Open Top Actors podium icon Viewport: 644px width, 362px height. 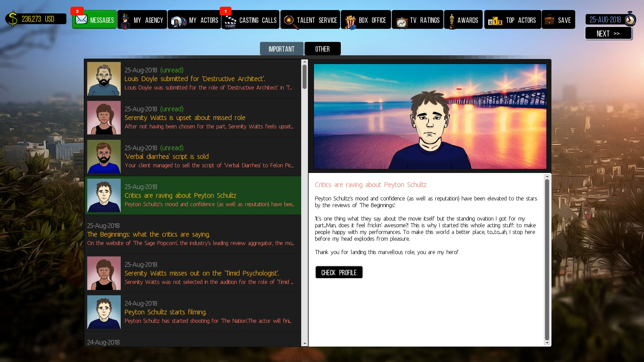[x=495, y=21]
